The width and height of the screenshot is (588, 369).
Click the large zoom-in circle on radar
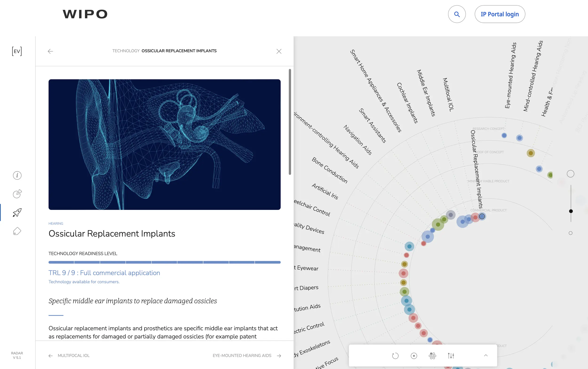click(570, 174)
